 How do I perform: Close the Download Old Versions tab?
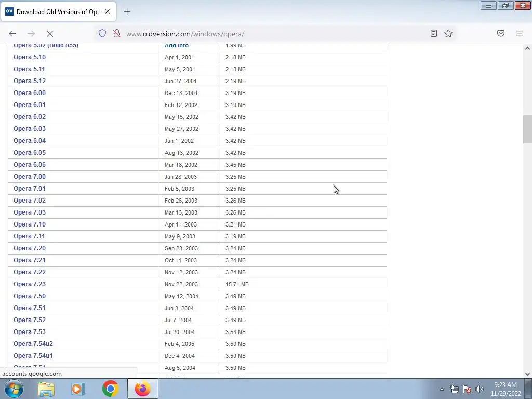(x=108, y=11)
